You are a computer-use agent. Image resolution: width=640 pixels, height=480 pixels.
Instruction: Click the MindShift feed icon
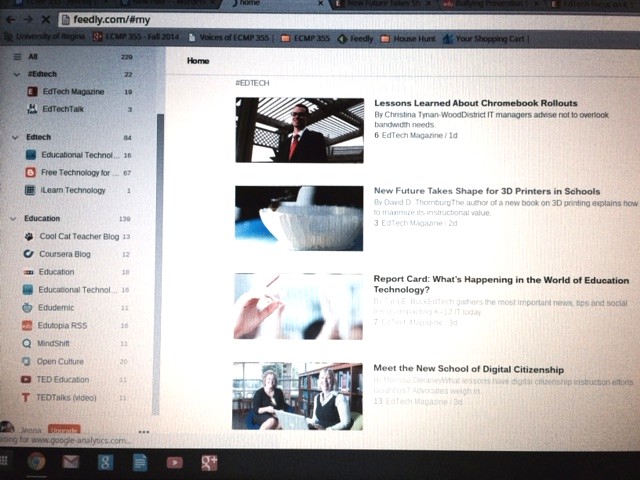coord(27,343)
